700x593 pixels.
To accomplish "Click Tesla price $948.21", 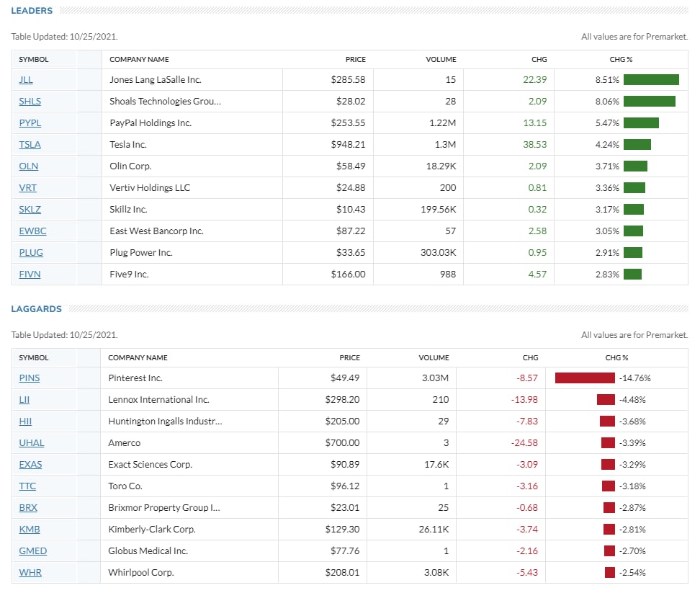I will tap(348, 145).
